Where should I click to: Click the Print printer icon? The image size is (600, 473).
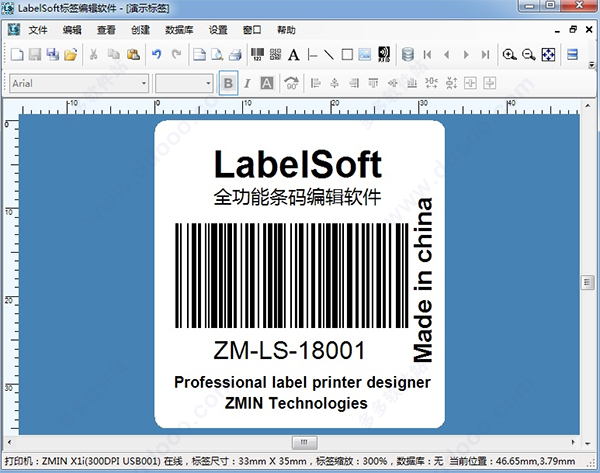235,54
